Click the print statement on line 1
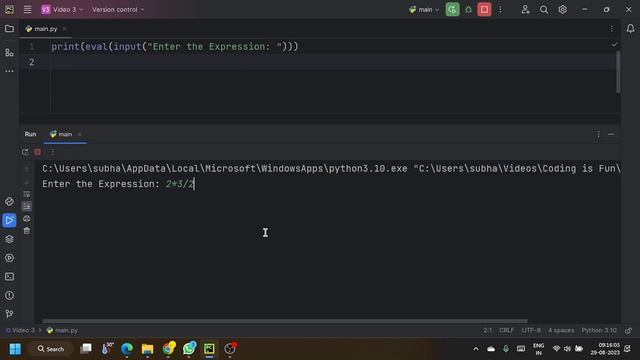This screenshot has height=360, width=640. (x=175, y=47)
